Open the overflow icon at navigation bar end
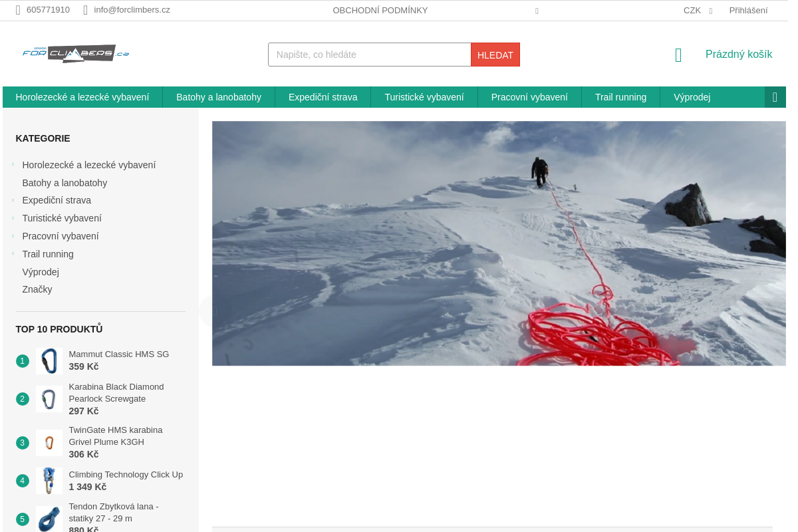 [x=775, y=97]
